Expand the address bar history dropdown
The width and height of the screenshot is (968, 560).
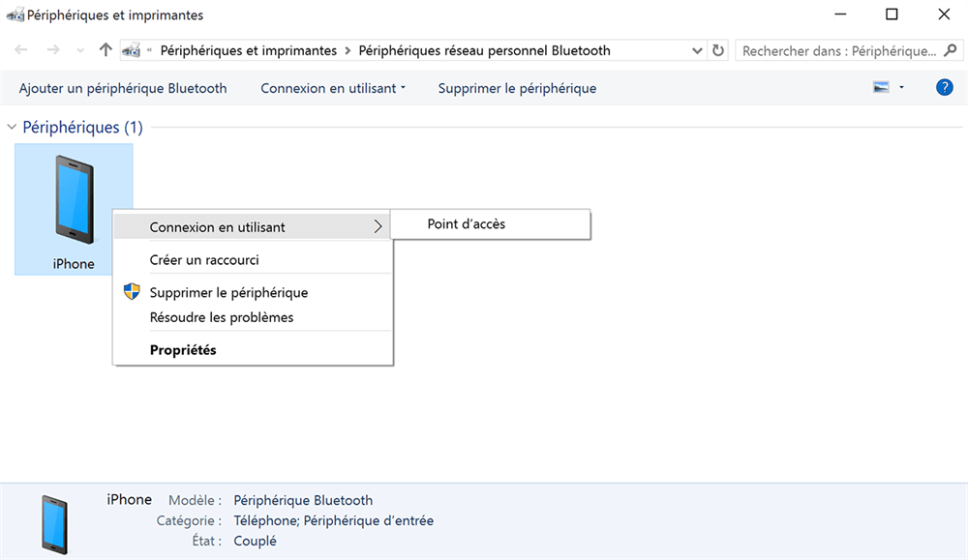[698, 50]
